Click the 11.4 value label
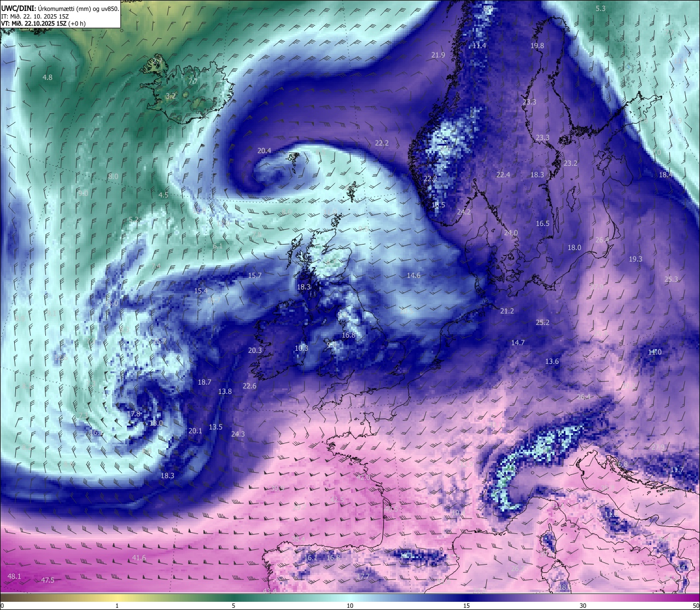This screenshot has height=610, width=700. click(479, 46)
